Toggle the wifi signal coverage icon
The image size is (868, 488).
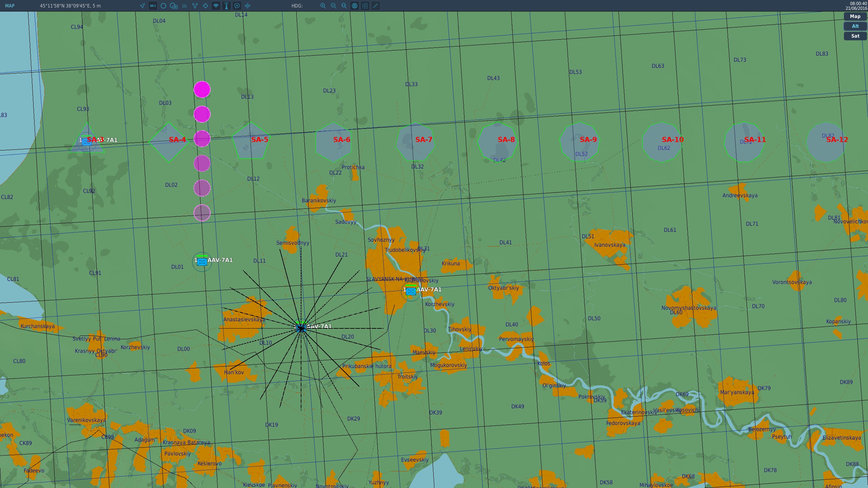coord(216,6)
